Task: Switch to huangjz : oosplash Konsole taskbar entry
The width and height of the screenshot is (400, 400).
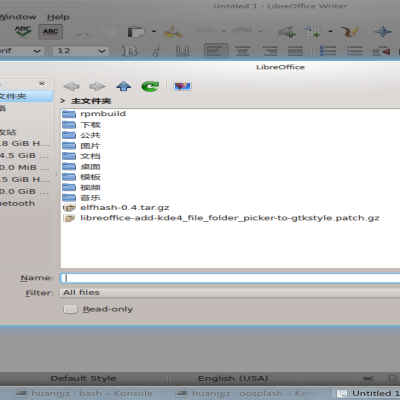Action: [249, 393]
